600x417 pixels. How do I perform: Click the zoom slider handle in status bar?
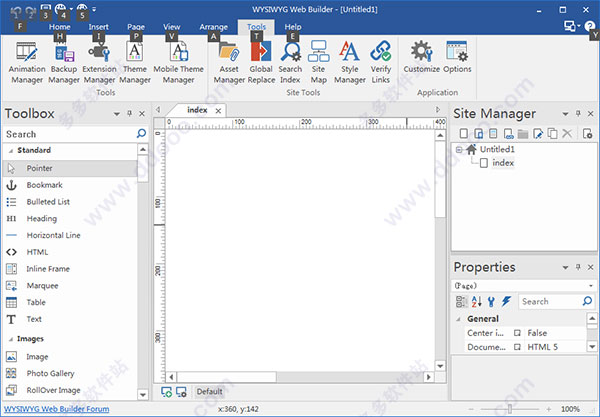click(x=510, y=409)
